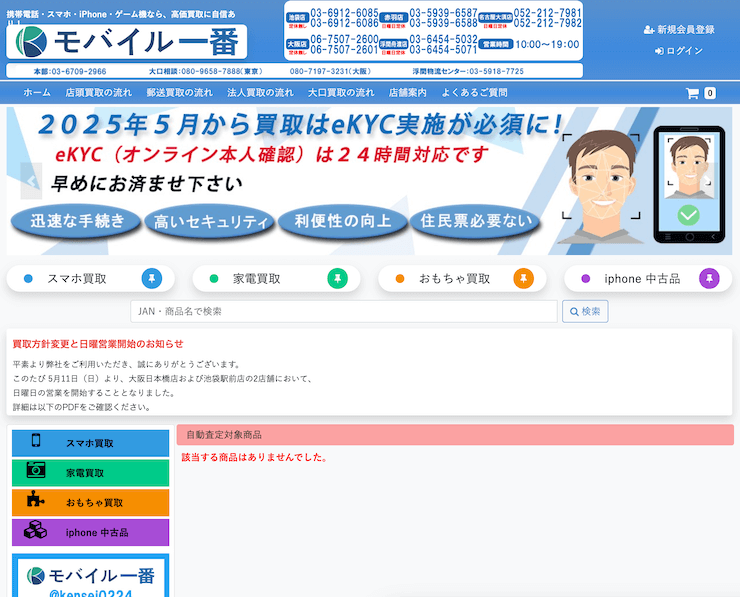The image size is (740, 597).
Task: Open sidebar おもちゃ買取 orange label
Action: click(94, 503)
